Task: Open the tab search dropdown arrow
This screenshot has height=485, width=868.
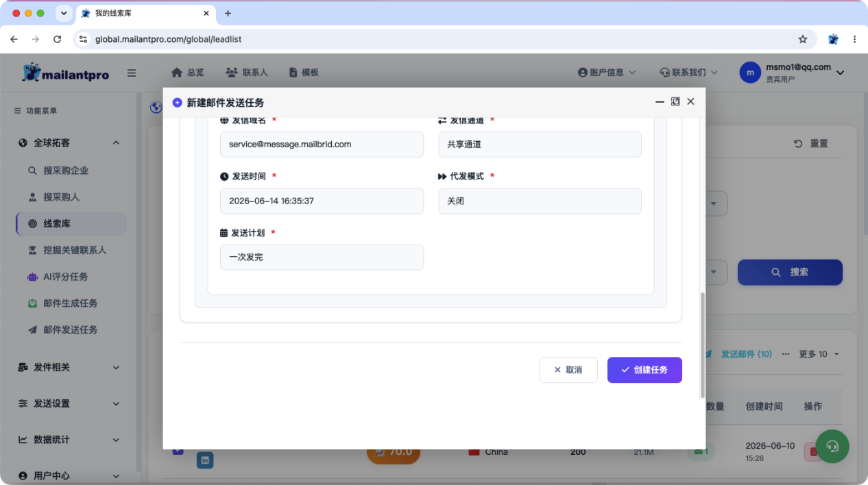Action: (64, 13)
